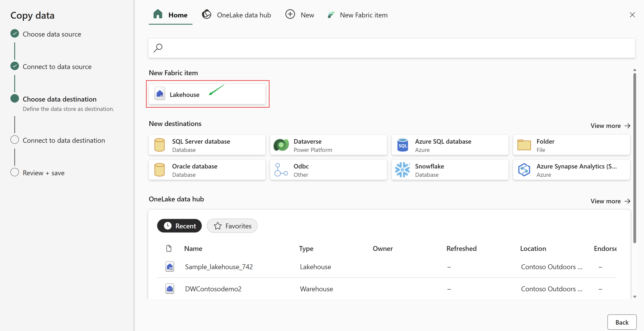Show Favorites OneLake items
Viewport: 644px width, 331px height.
(232, 226)
